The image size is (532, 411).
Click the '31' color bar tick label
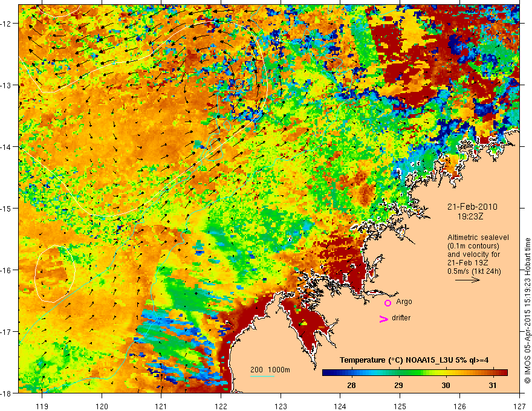pyautogui.click(x=493, y=386)
